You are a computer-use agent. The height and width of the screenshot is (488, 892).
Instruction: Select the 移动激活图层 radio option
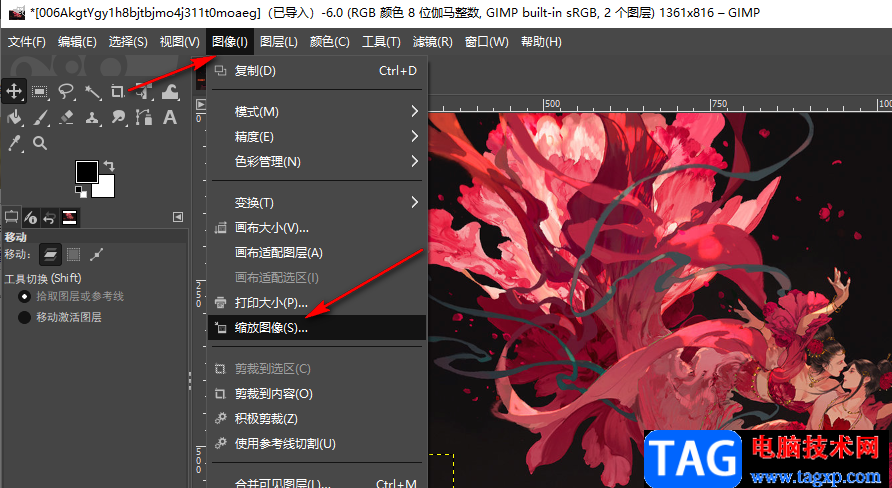coord(60,317)
